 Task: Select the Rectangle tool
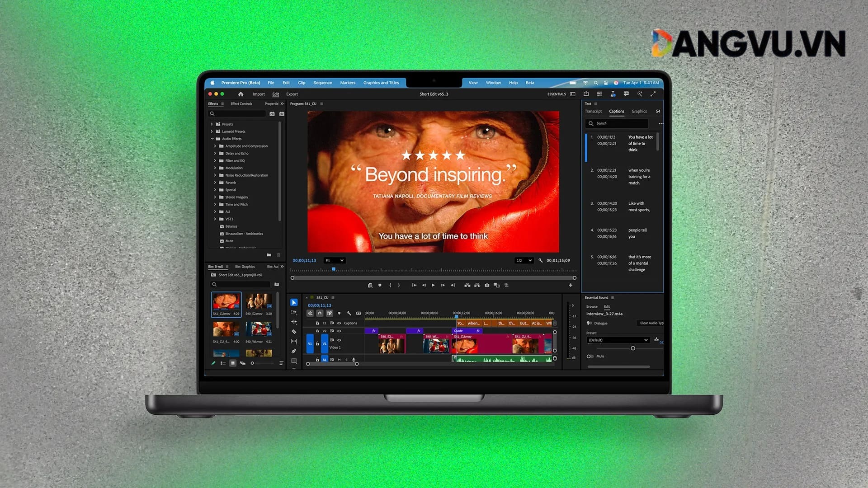(x=294, y=361)
